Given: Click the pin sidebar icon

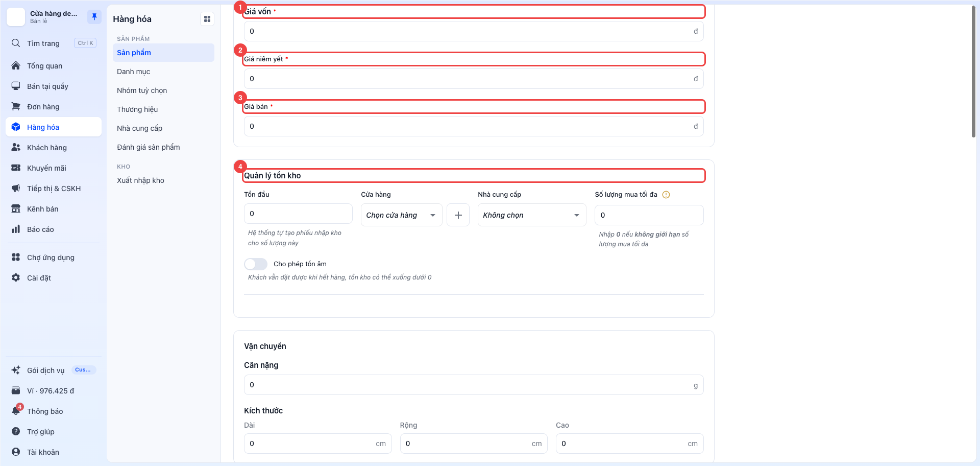Looking at the screenshot, I should point(94,17).
